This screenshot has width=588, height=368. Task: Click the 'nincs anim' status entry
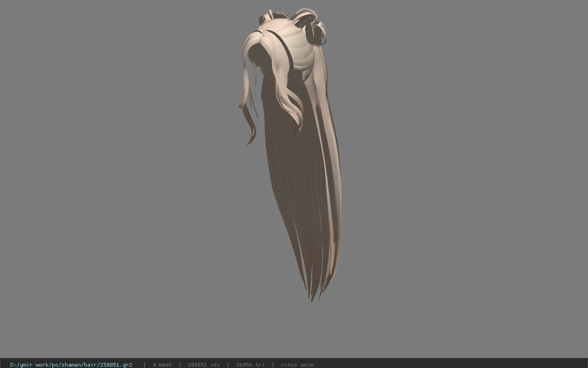pos(297,365)
